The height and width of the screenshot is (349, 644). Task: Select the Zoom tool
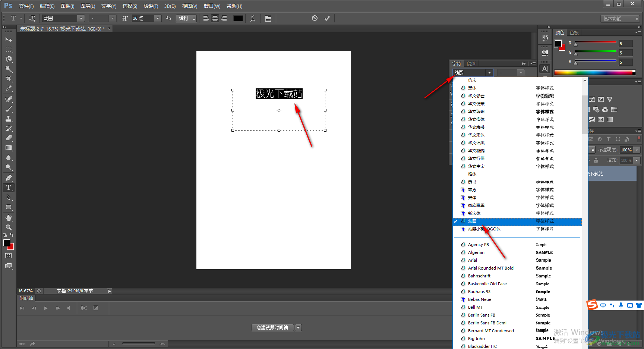[9, 227]
